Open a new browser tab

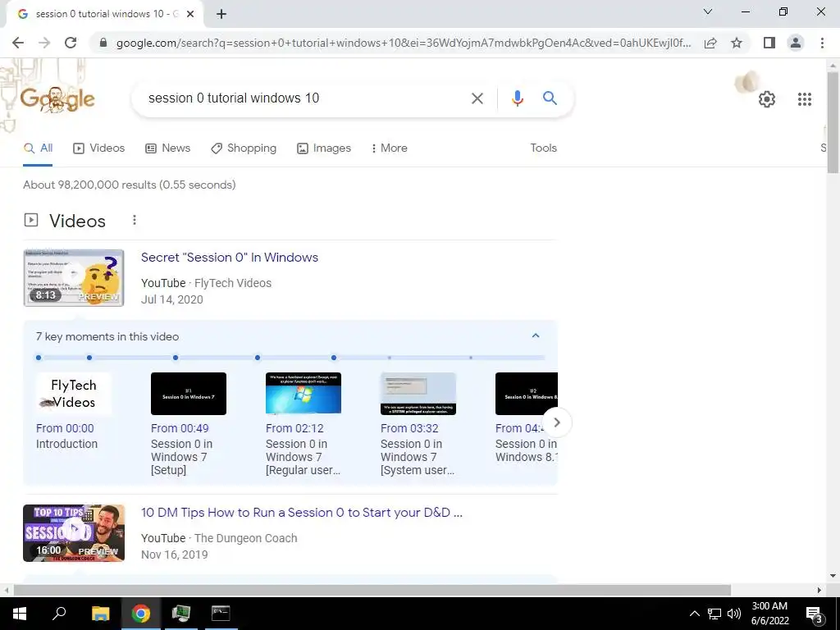tap(221, 14)
